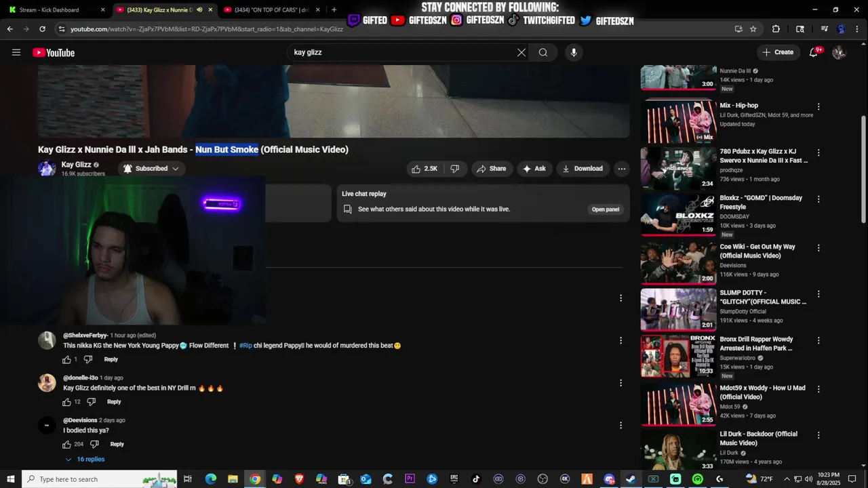The height and width of the screenshot is (488, 868).
Task: Open 780 Pdubz x Kay Glizz video title
Action: (x=764, y=157)
